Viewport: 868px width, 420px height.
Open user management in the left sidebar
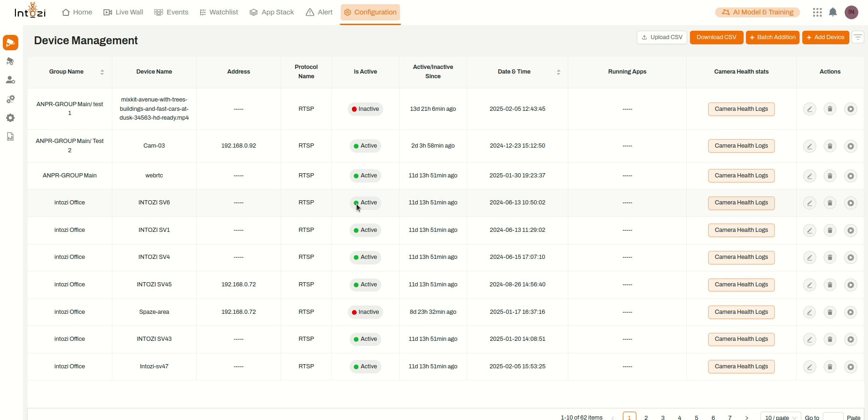(10, 80)
